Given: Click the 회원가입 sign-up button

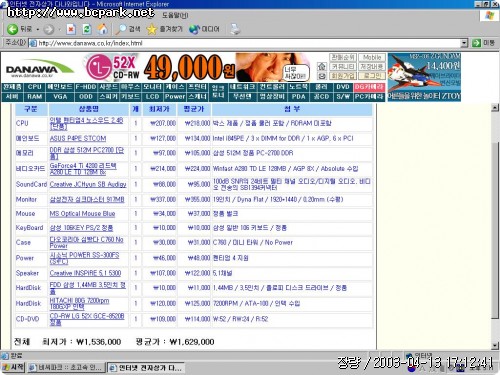Looking at the screenshot, I should [x=343, y=76].
